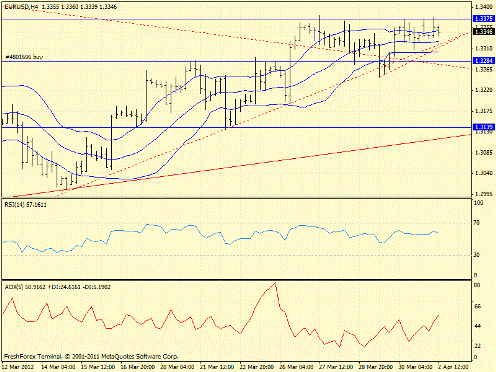The height and width of the screenshot is (372, 496).
Task: Click the 1.2995 price axis label
Action: 484,194
